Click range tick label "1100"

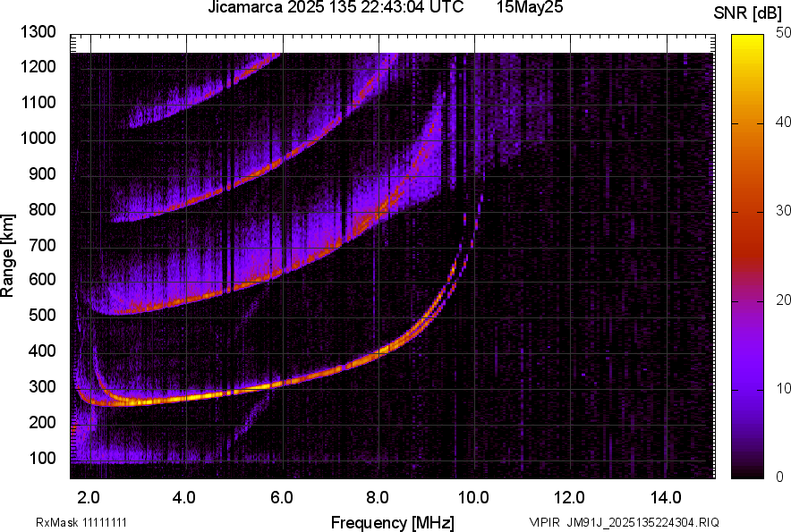click(38, 102)
